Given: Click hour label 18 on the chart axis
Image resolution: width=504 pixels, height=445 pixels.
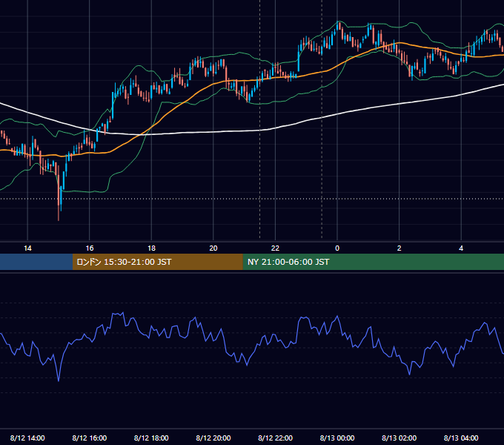Looking at the screenshot, I should (151, 248).
